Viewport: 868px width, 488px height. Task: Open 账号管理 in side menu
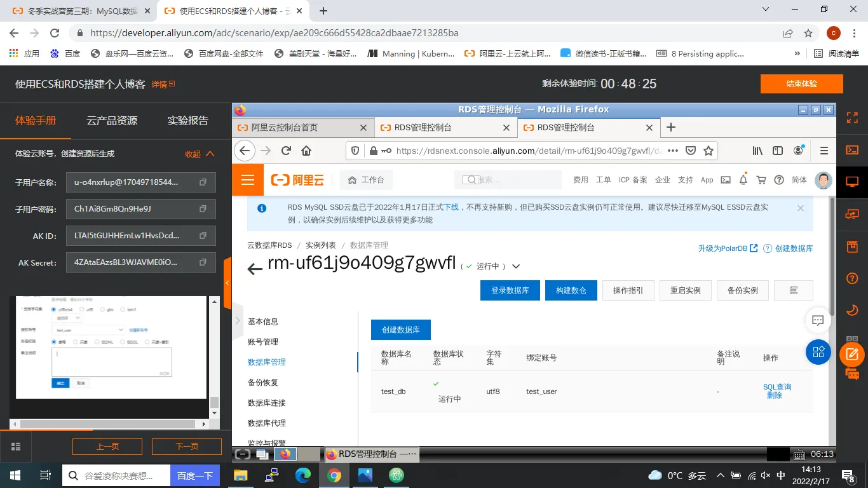point(263,342)
